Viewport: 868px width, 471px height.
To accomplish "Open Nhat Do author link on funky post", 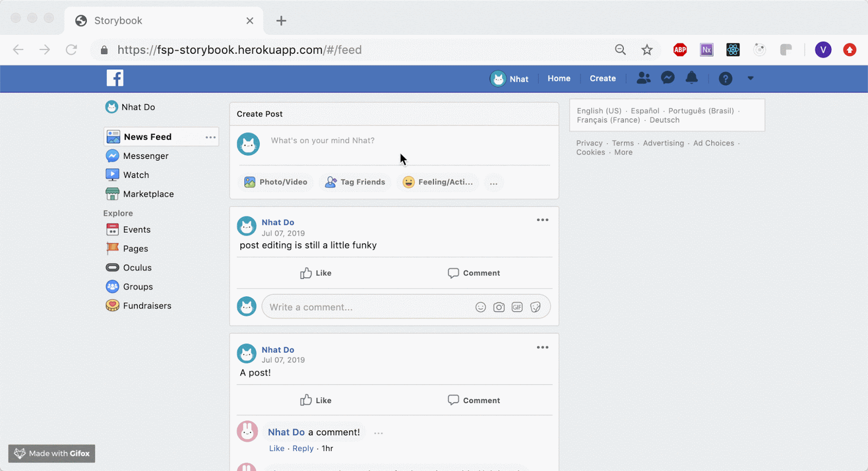I will 278,222.
